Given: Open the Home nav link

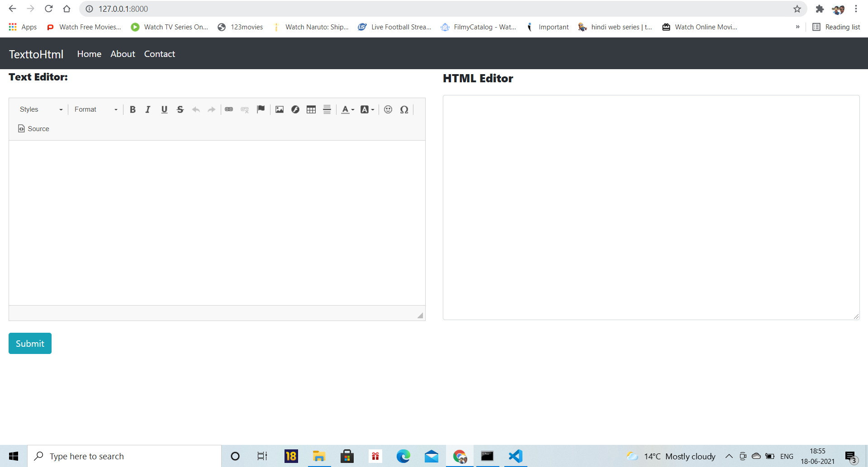Looking at the screenshot, I should click(x=89, y=54).
